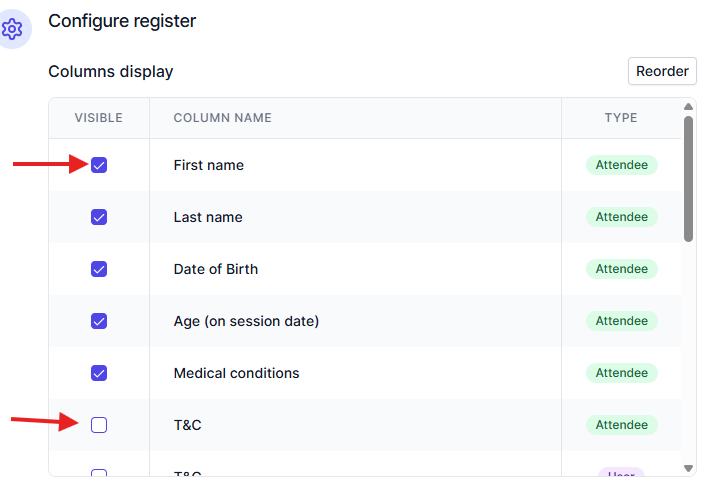Click Attendee badge for First name
The width and height of the screenshot is (718, 496).
[x=621, y=165]
